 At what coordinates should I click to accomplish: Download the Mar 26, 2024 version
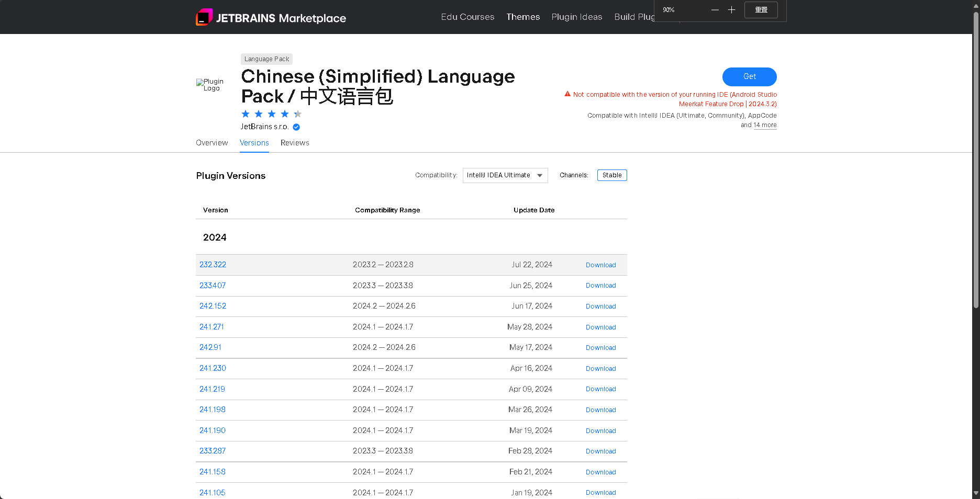(x=600, y=410)
